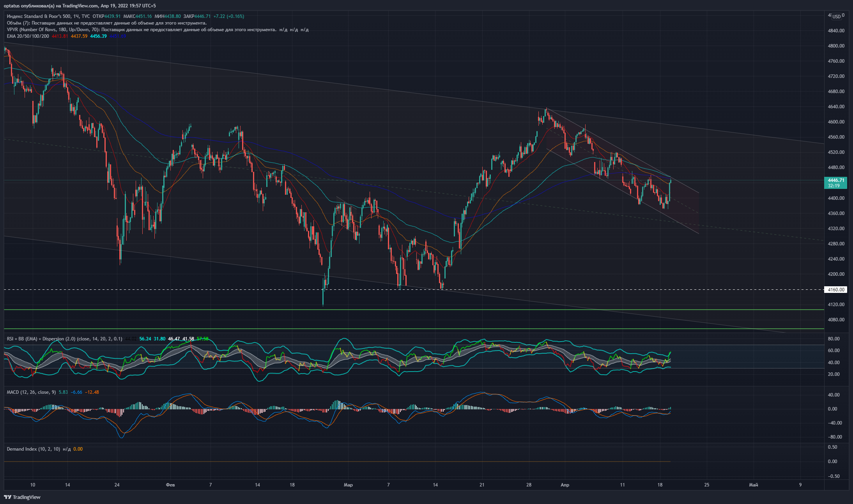Viewport: 853px width, 504px height.
Task: Click the 4520.00 price axis label
Action: point(836,152)
